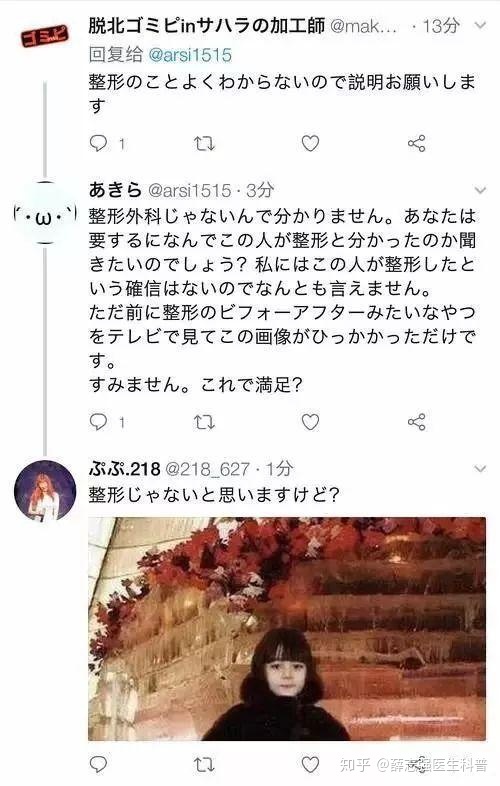Reply to ぷぷ.218's tweet

(98, 764)
